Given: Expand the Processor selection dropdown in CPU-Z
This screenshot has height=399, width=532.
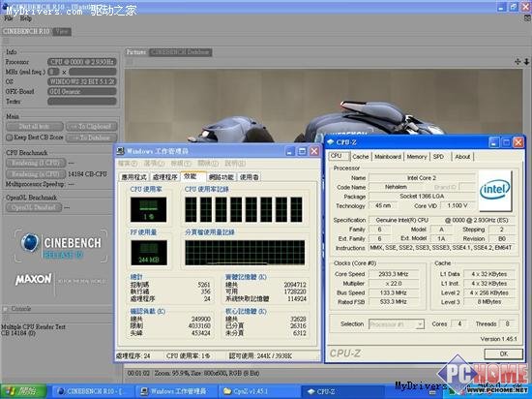Looking at the screenshot, I should [x=420, y=324].
